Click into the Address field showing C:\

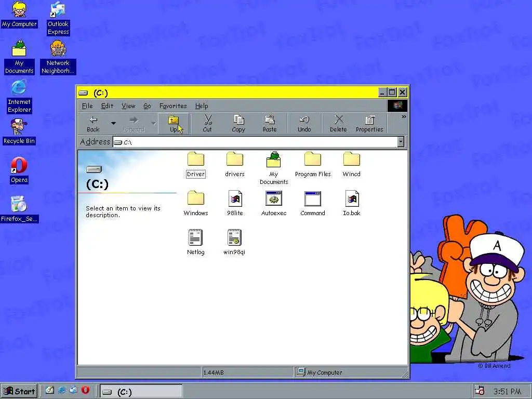[x=255, y=142]
